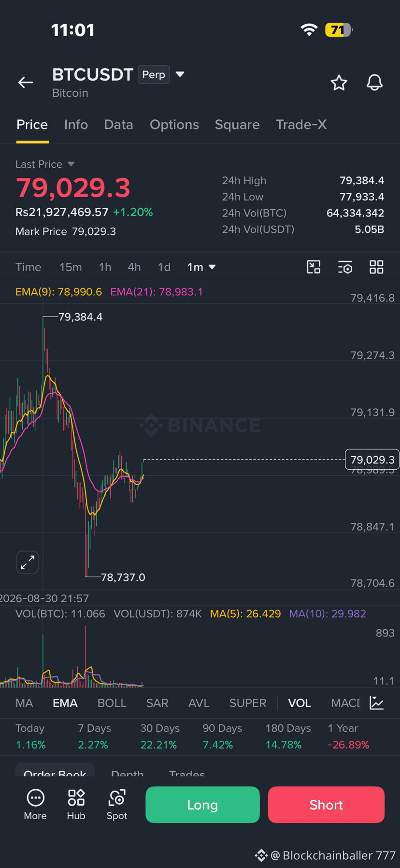
Task: Select the 15m interval
Action: 71,267
